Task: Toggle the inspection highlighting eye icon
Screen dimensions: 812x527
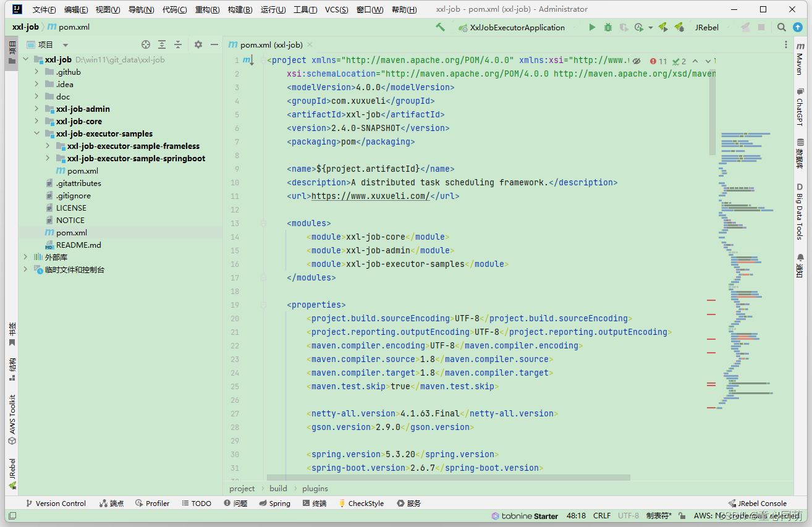Action: point(636,61)
